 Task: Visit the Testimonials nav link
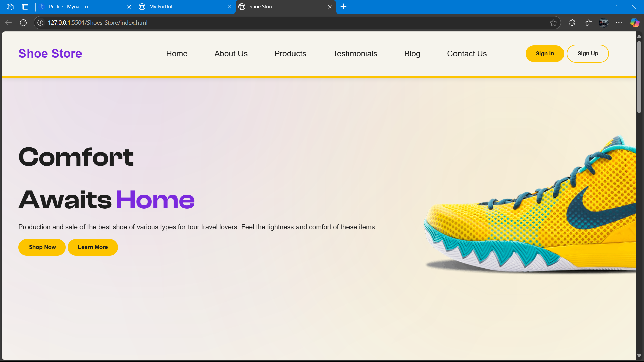[355, 54]
